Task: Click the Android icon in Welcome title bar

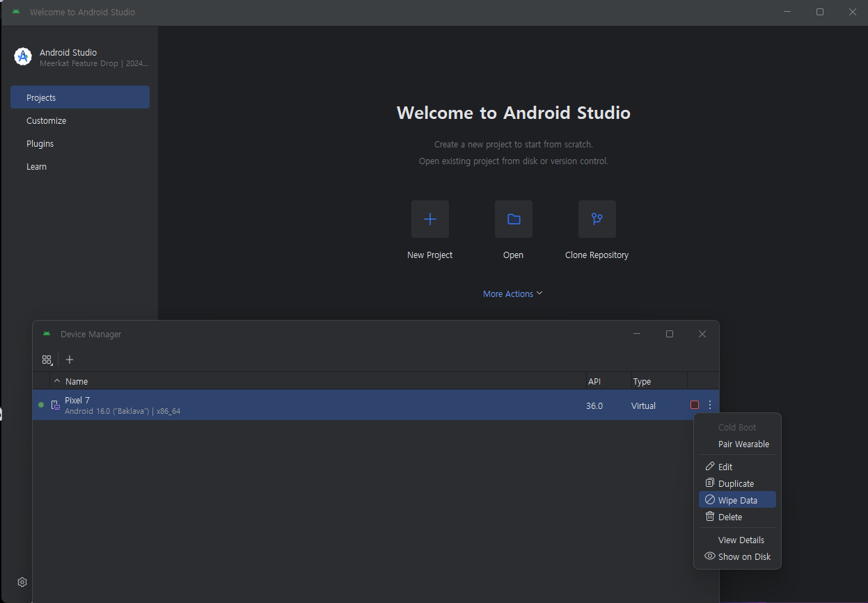Action: pos(16,12)
